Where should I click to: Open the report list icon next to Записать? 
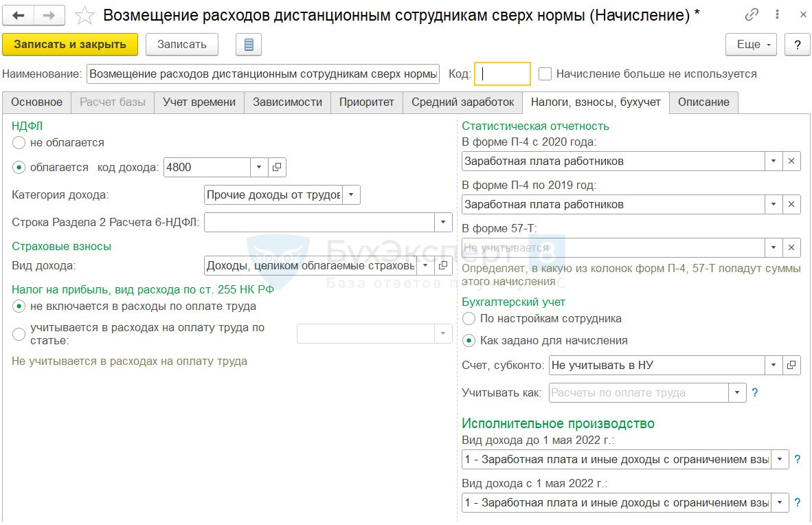(x=249, y=45)
